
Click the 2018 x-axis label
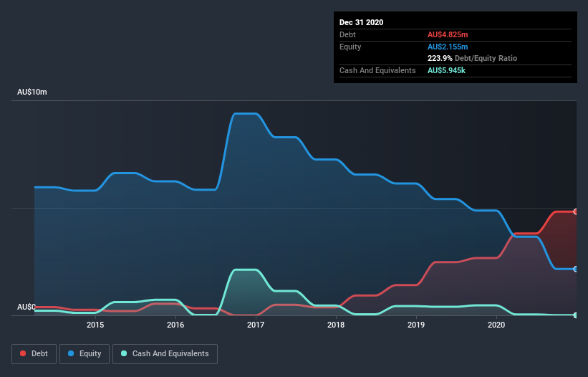[x=336, y=325]
